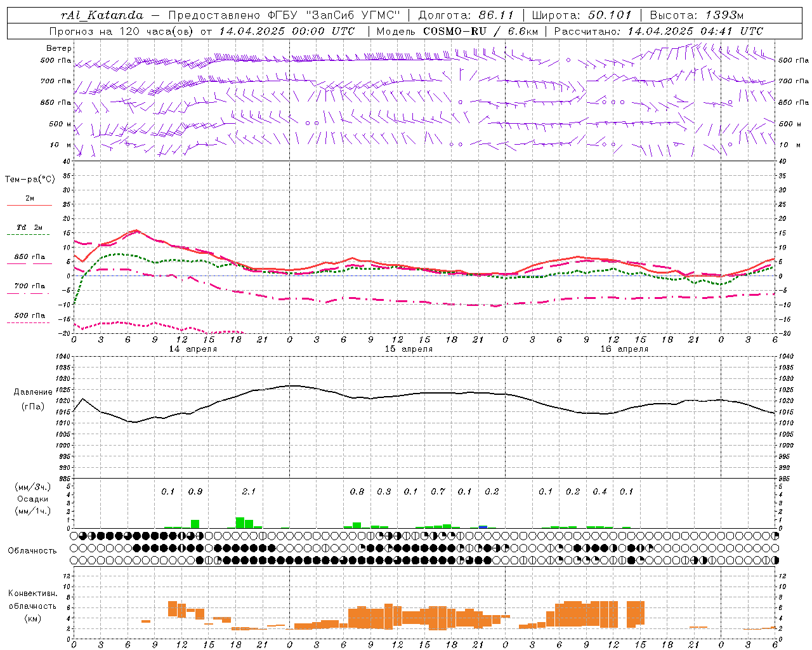812x650 pixels.
Task: Click the station name rAl_Katanda in header
Action: [x=102, y=15]
